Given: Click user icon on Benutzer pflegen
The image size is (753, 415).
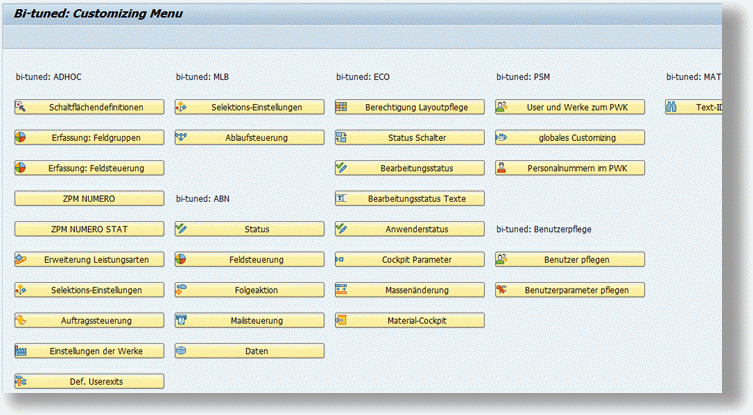Looking at the screenshot, I should pos(502,259).
